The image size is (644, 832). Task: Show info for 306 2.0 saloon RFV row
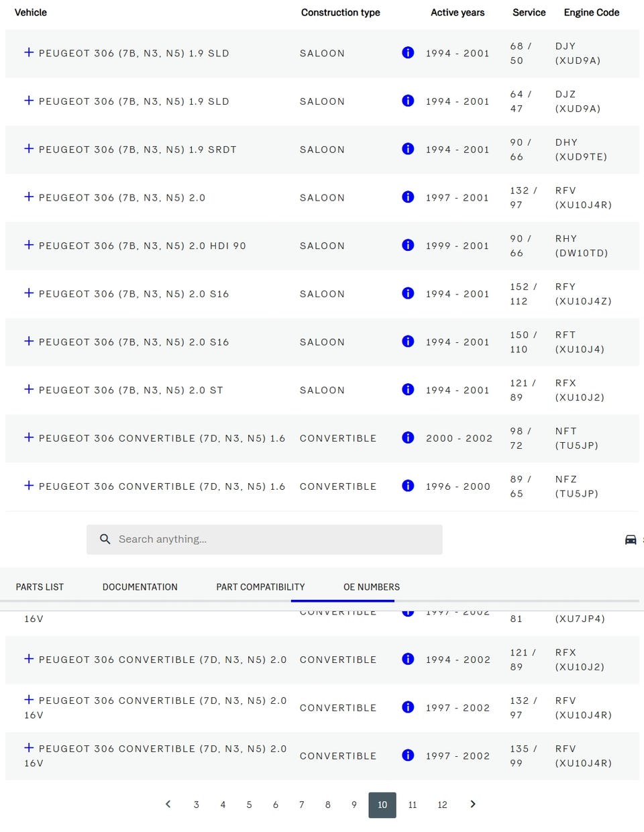pos(408,197)
